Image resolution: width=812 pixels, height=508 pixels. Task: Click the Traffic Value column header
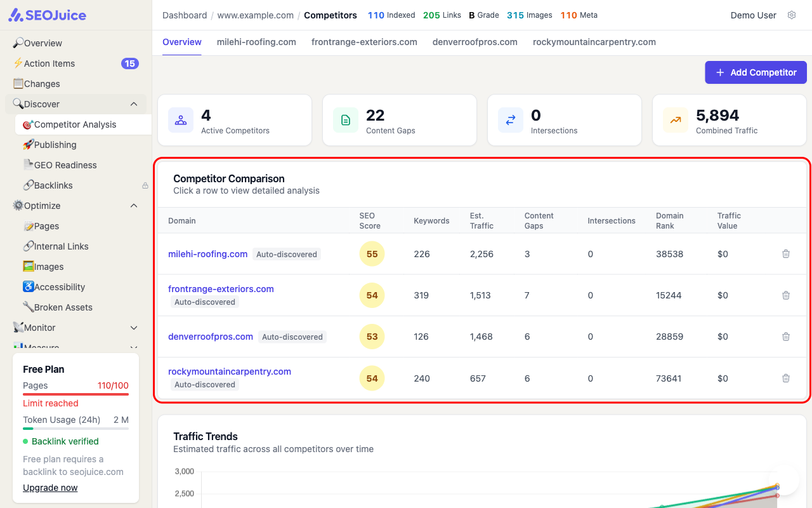point(730,221)
